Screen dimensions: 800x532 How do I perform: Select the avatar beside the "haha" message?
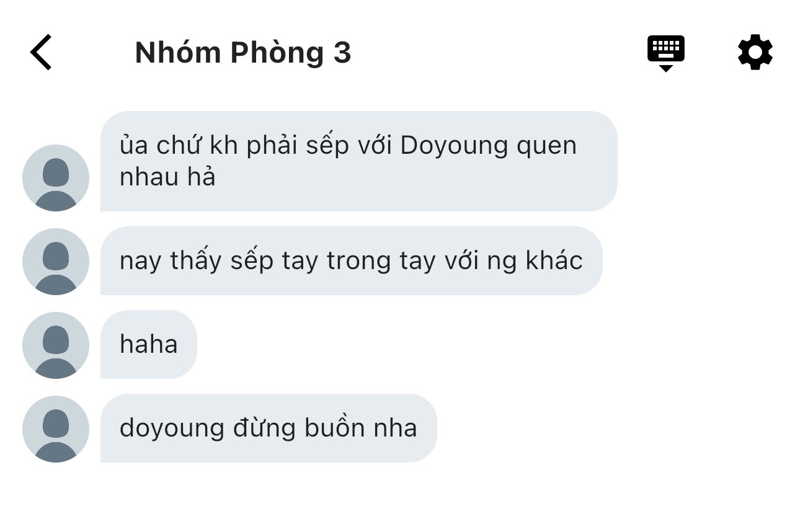coord(56,345)
